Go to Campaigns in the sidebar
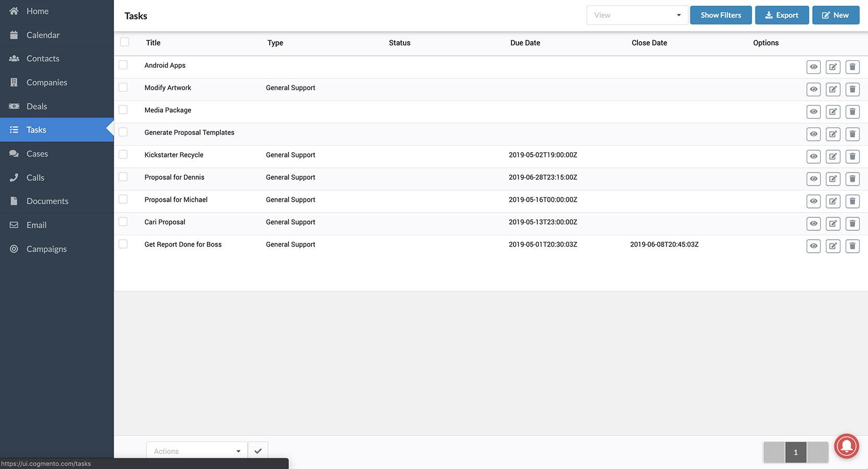This screenshot has height=469, width=868. coord(46,249)
